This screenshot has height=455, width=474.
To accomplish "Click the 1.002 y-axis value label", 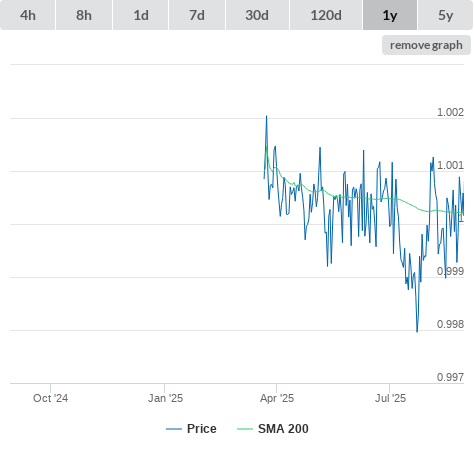I will 450,112.
